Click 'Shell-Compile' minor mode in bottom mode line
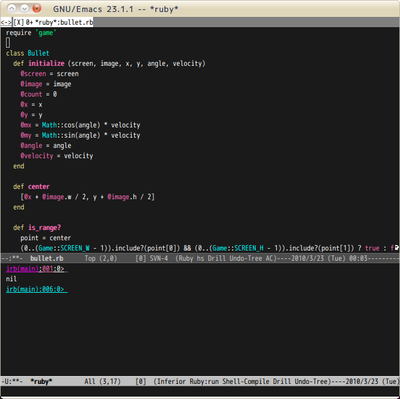Image resolution: width=400 pixels, height=399 pixels. pyautogui.click(x=247, y=381)
